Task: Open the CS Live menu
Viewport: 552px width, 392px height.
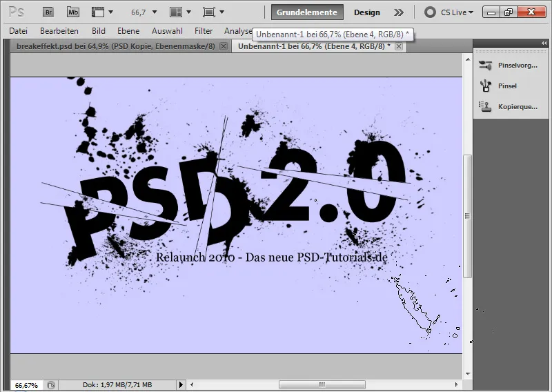Action: (x=457, y=12)
